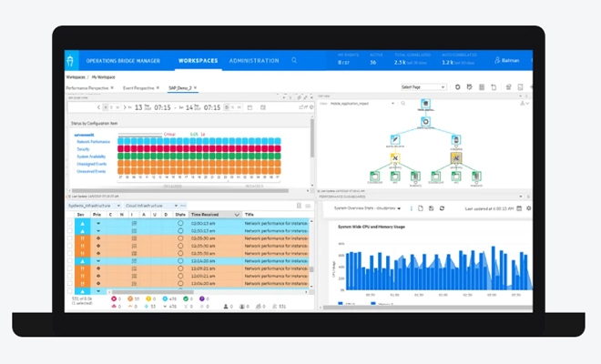Open the Performance Dashboard settings gear
This screenshot has width=601, height=364.
[529, 208]
